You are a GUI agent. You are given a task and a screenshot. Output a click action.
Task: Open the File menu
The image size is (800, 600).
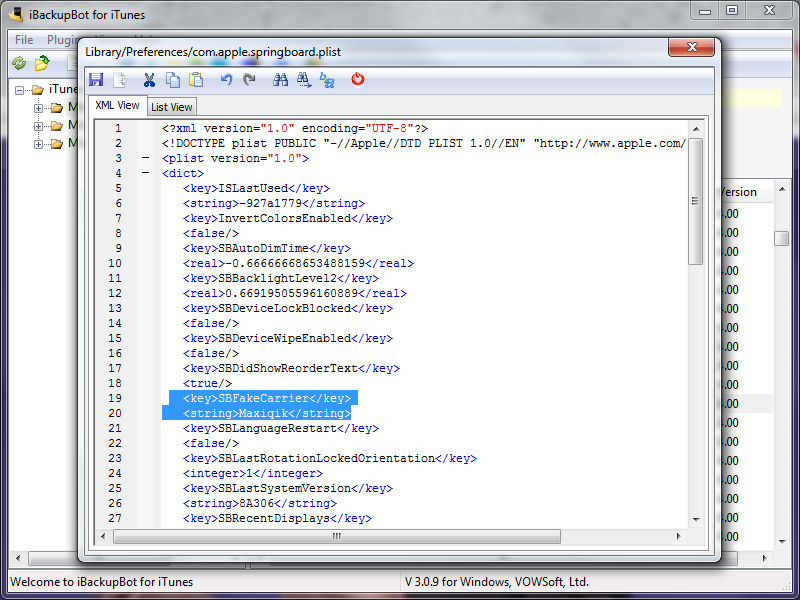24,40
